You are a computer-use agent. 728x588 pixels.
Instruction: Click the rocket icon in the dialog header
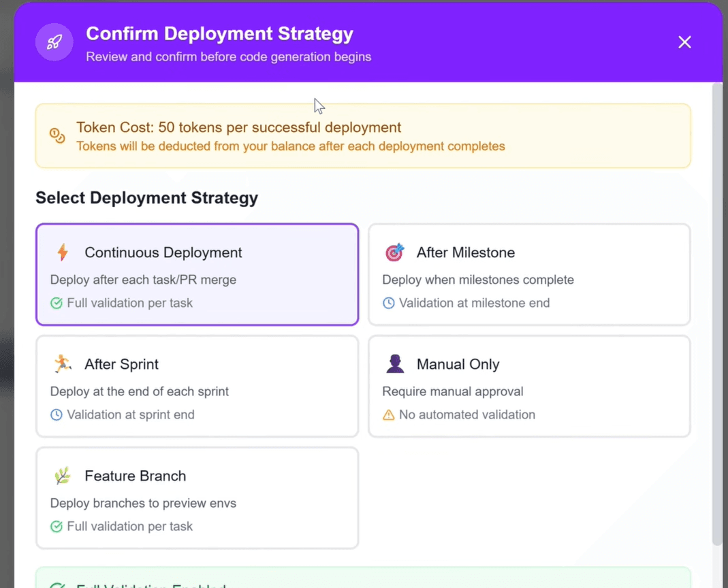[x=54, y=42]
